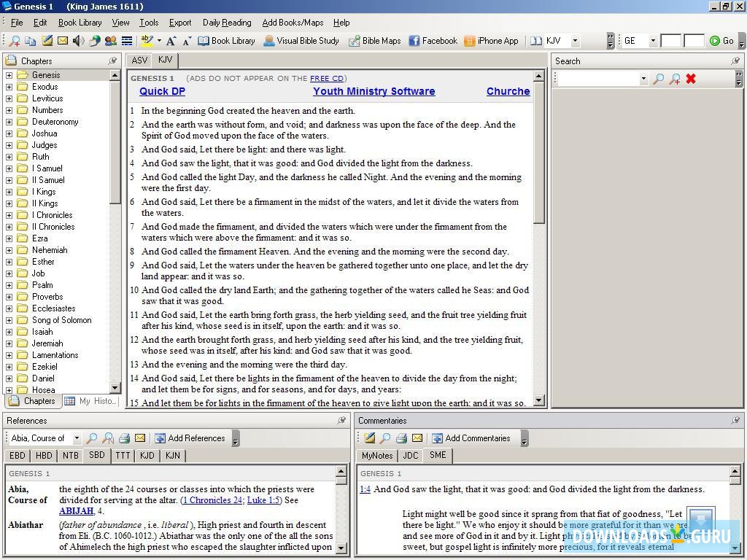Decrease font size with small A icon
Image resolution: width=747 pixels, height=560 pixels.
(187, 41)
